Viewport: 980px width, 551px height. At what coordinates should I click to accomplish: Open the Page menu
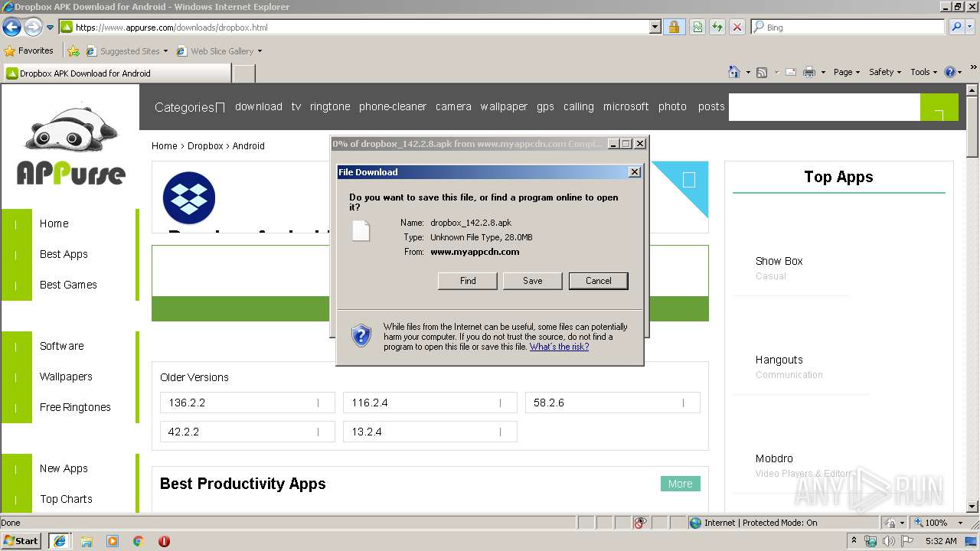tap(847, 72)
